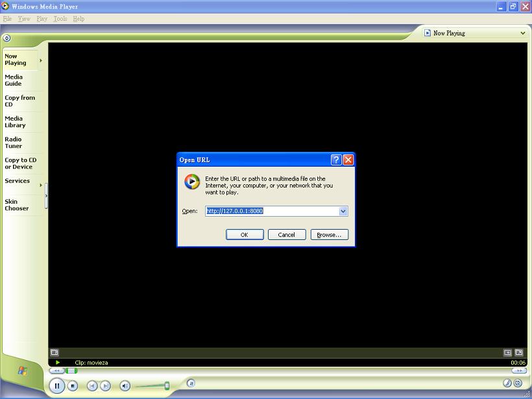Skip to the previous track
This screenshot has width=532, height=399.
click(92, 386)
